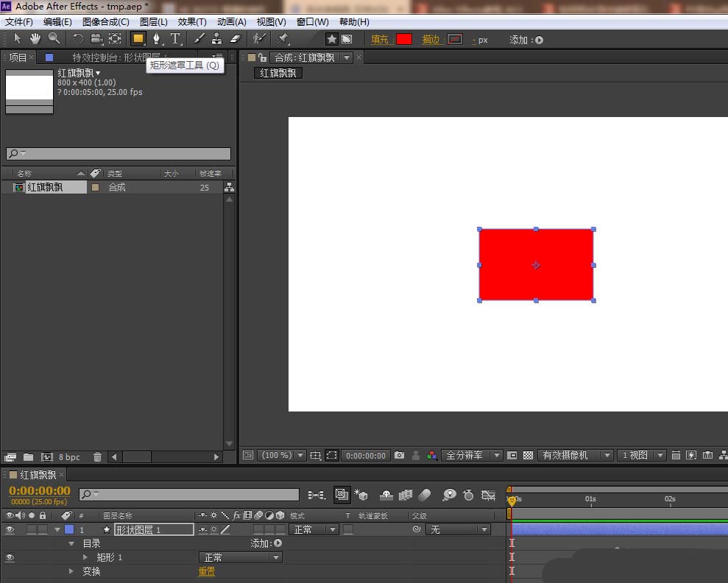Activate the horizontal Type tool
The width and height of the screenshot is (728, 583).
175,39
